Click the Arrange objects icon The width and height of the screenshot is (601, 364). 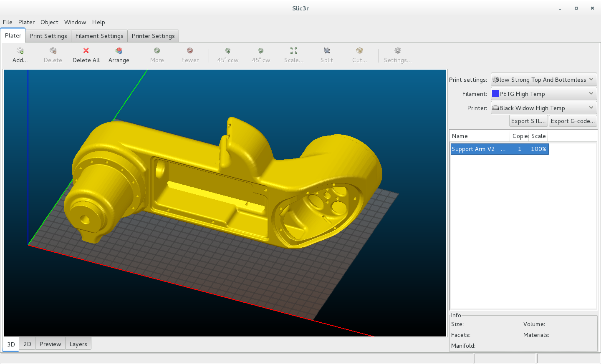[119, 51]
